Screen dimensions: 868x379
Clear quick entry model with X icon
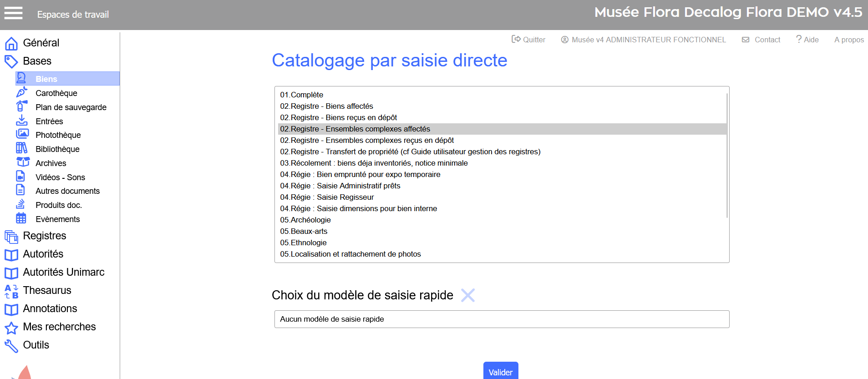tap(467, 295)
